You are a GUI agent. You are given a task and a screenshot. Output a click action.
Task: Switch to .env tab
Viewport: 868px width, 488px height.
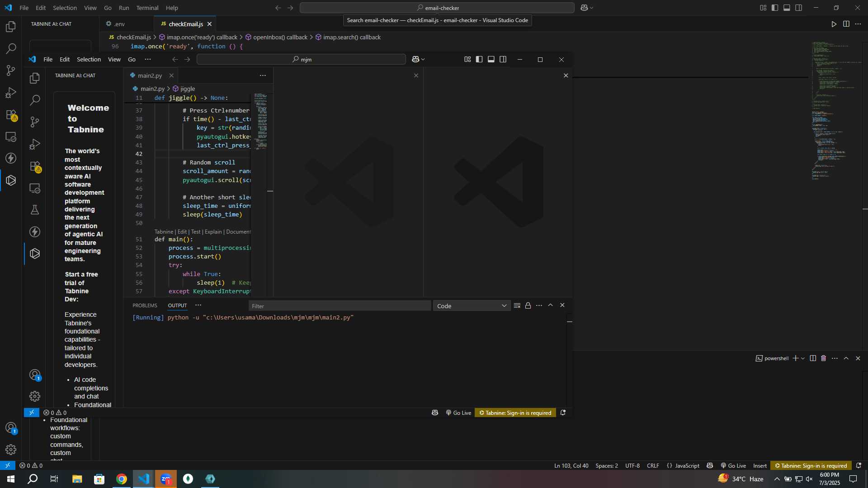(119, 24)
